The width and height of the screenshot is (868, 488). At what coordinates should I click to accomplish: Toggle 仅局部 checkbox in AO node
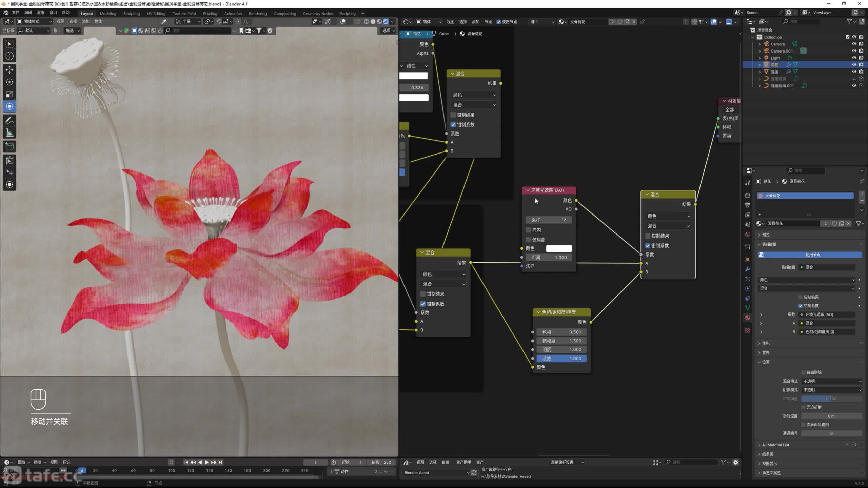point(529,240)
